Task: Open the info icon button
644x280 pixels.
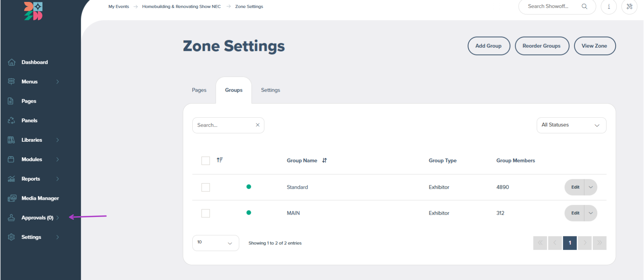Action: [x=609, y=6]
